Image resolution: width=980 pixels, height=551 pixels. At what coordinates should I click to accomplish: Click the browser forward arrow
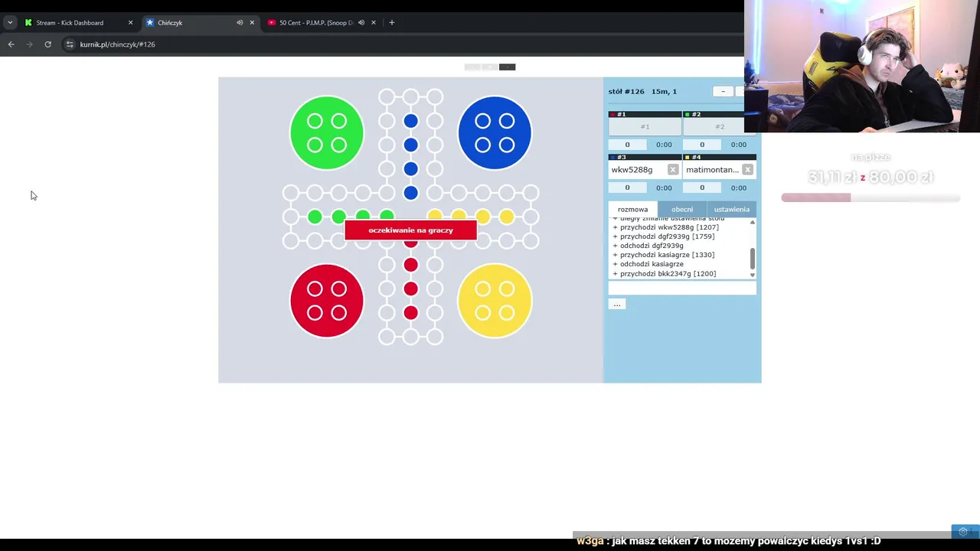[29, 44]
